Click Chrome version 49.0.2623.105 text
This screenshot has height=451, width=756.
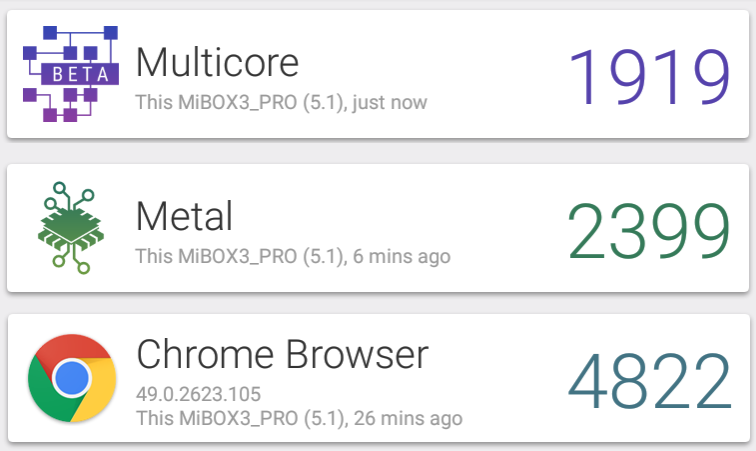point(198,394)
